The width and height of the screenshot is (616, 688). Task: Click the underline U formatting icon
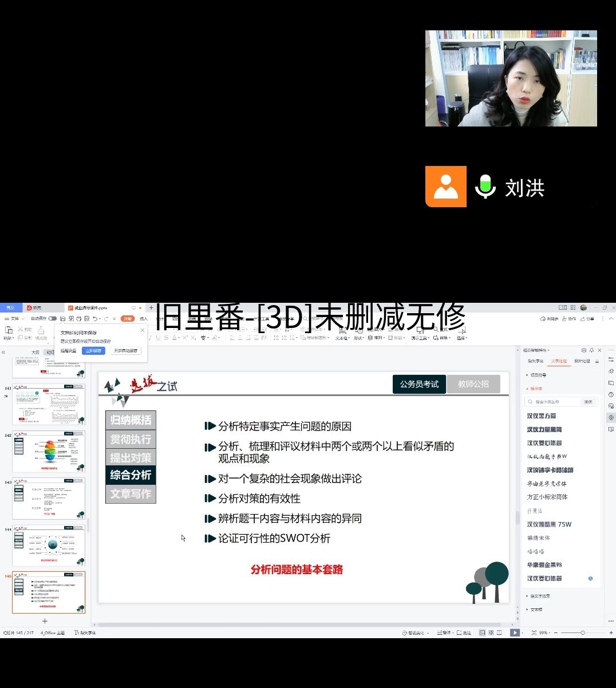(x=158, y=338)
